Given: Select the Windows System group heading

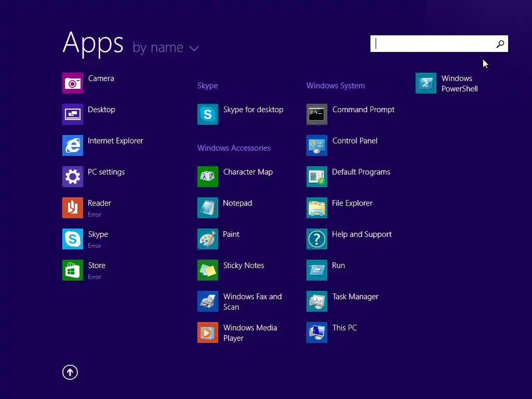Looking at the screenshot, I should pos(336,86).
